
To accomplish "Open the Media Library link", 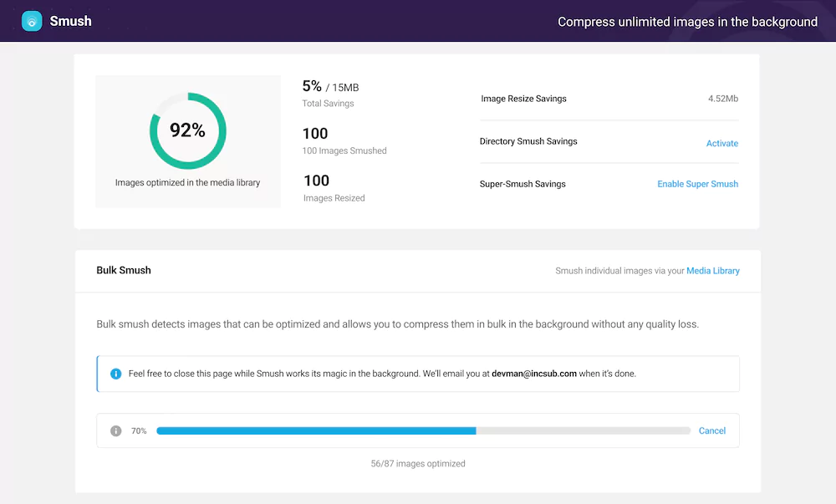I will tap(712, 271).
